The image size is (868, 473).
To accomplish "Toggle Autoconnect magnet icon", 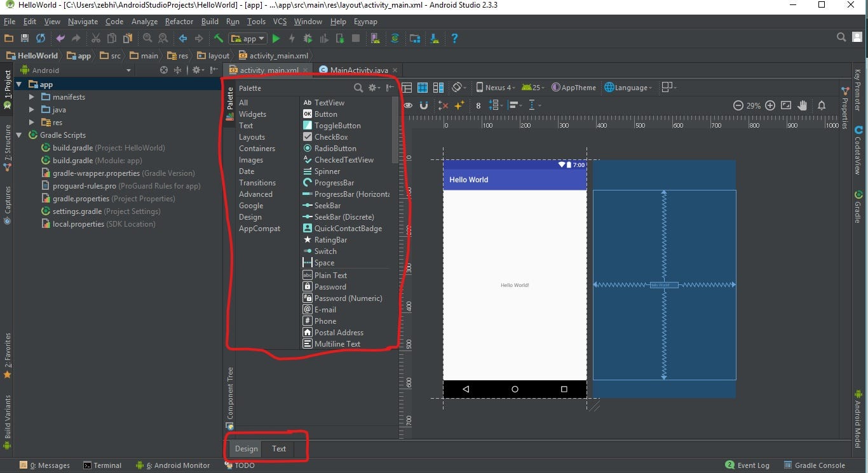I will [424, 105].
